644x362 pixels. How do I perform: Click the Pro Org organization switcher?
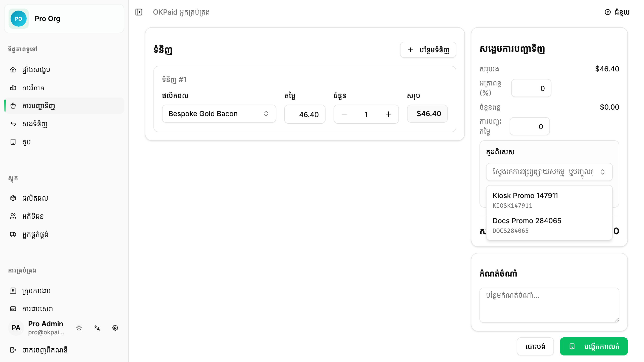pyautogui.click(x=64, y=19)
